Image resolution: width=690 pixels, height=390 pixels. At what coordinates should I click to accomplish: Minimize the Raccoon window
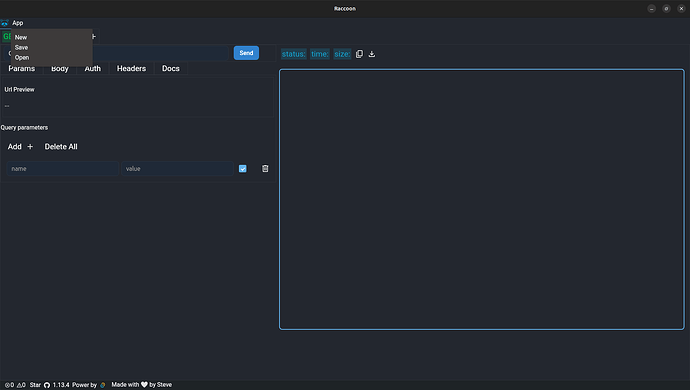click(652, 9)
